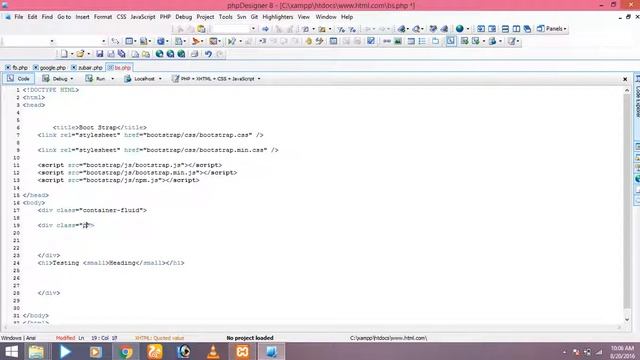640x360 pixels.
Task: Open the CSS menu
Action: (x=121, y=17)
